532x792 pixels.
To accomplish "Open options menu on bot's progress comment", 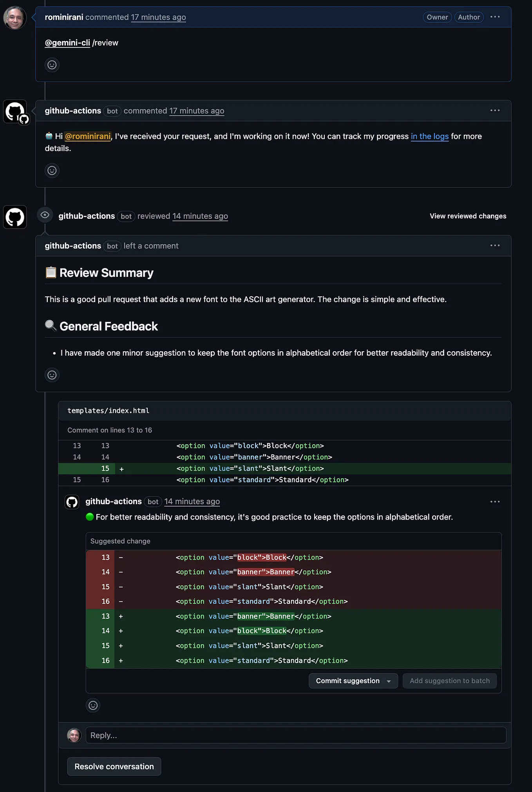I will tap(495, 111).
